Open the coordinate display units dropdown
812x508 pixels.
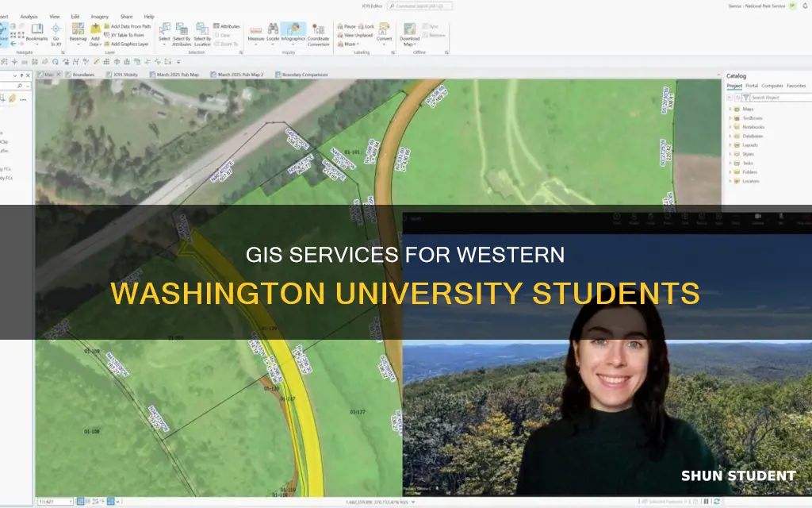412,502
